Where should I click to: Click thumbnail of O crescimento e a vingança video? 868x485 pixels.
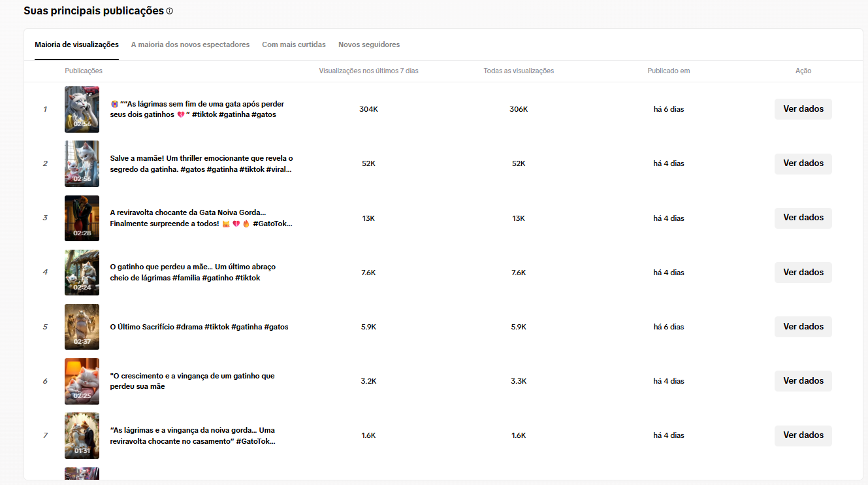point(82,380)
